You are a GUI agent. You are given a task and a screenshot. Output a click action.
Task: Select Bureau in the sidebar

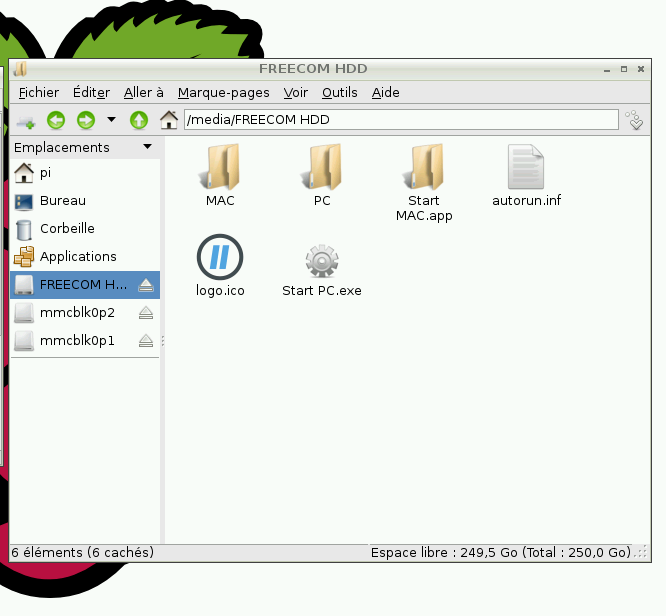(x=85, y=201)
